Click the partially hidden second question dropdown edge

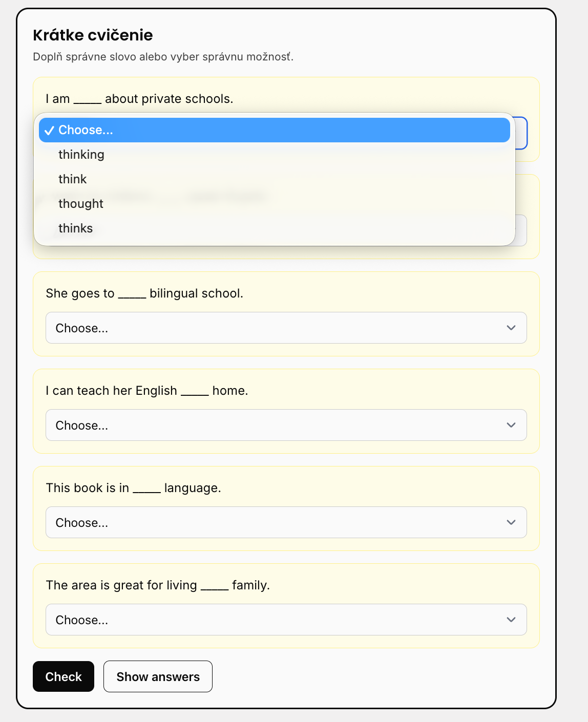[x=521, y=230]
